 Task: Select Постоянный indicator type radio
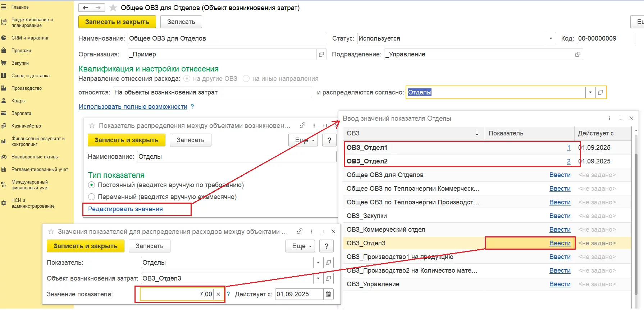point(92,185)
